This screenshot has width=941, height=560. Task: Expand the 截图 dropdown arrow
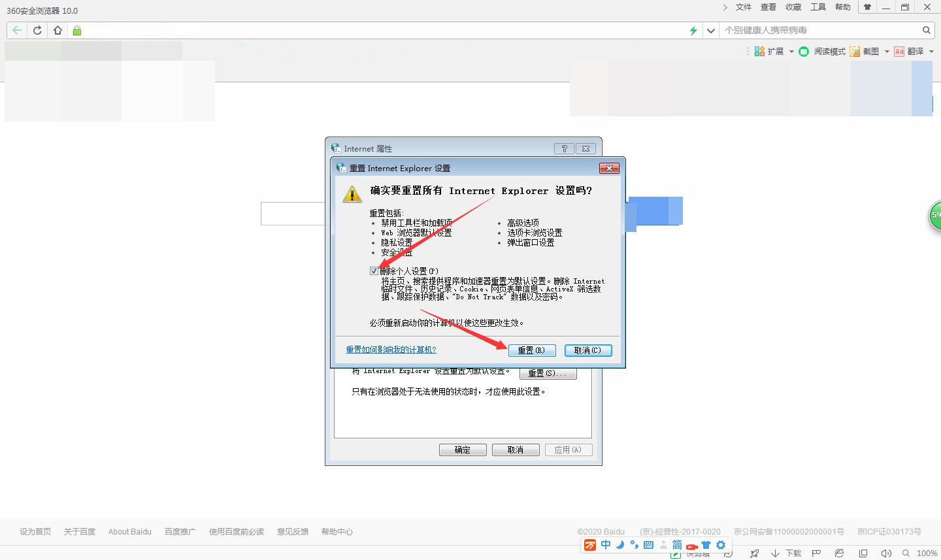887,51
